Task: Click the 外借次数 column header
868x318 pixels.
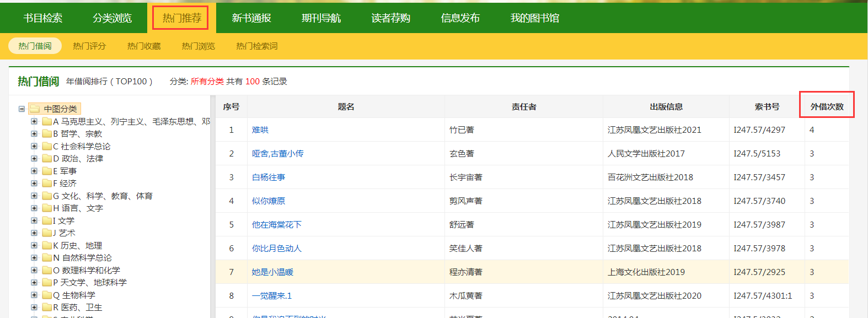Action: [x=827, y=107]
